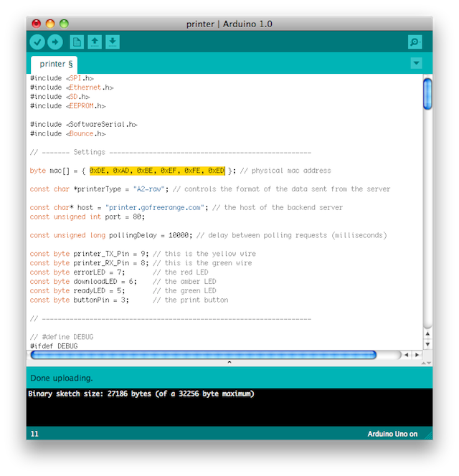Click the downloadLED = 6 line
459x476 pixels.
pos(123,282)
